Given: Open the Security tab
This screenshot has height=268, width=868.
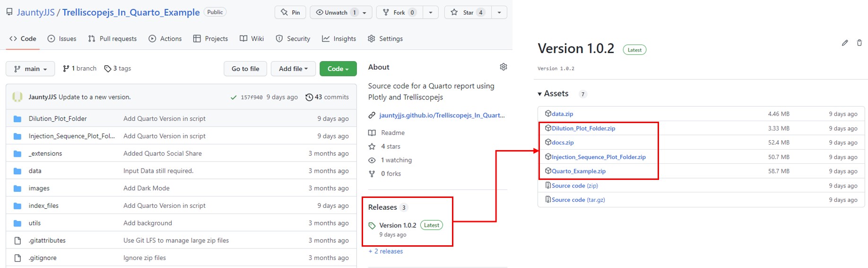Looking at the screenshot, I should (x=293, y=39).
